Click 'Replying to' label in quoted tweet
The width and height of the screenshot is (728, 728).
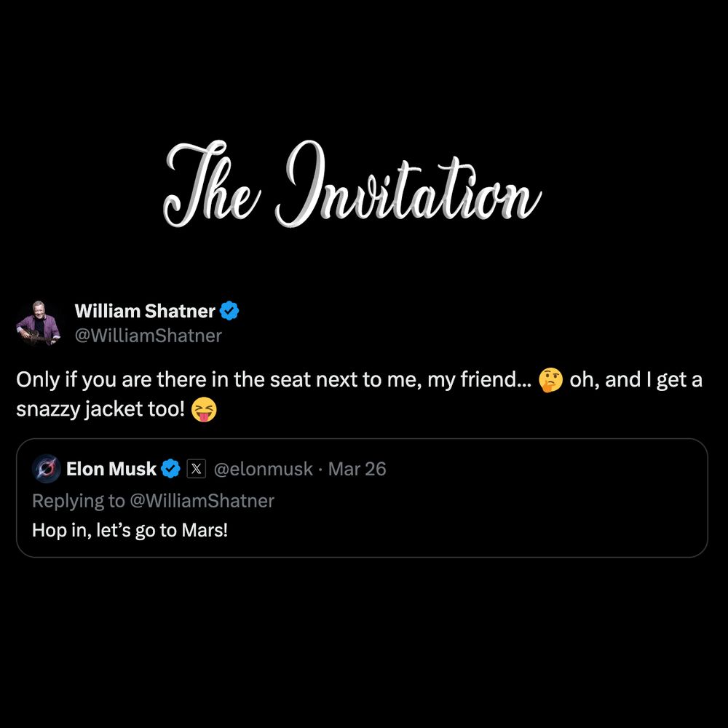79,501
